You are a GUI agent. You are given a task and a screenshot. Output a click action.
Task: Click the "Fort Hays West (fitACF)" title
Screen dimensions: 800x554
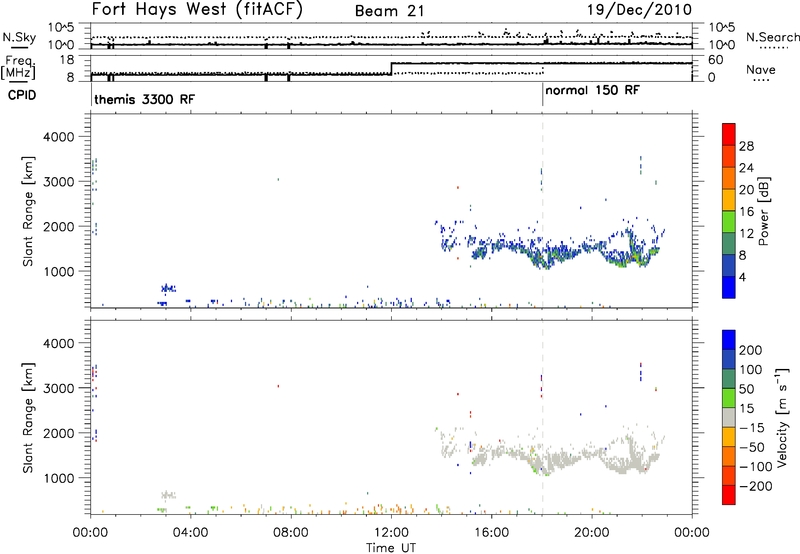tap(197, 9)
